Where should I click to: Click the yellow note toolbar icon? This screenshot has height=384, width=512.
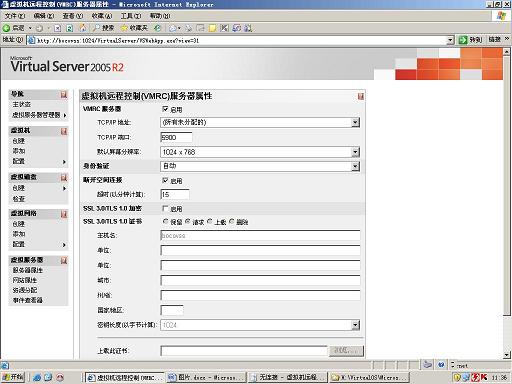[212, 28]
